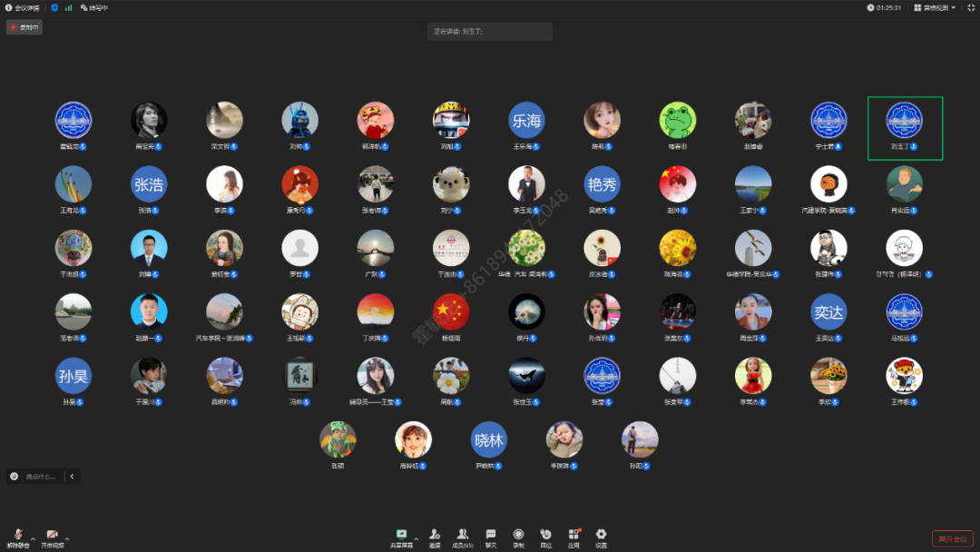Open Meeting Details (会议详情)
This screenshot has height=552, width=980.
pos(23,7)
